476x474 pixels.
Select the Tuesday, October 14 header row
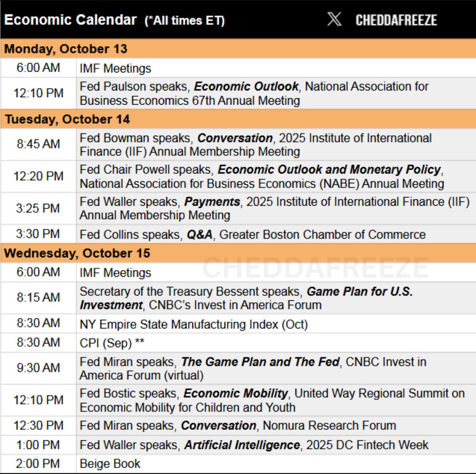238,119
